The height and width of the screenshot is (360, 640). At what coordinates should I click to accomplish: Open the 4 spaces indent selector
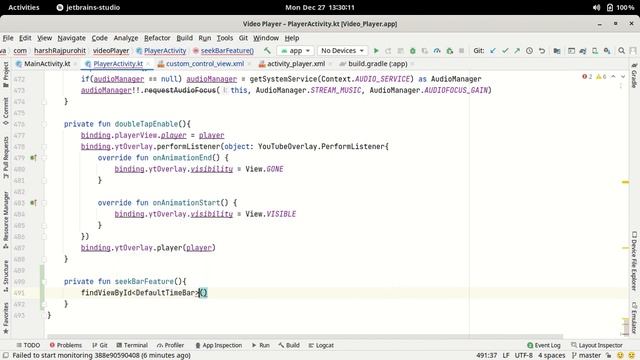(x=551, y=355)
